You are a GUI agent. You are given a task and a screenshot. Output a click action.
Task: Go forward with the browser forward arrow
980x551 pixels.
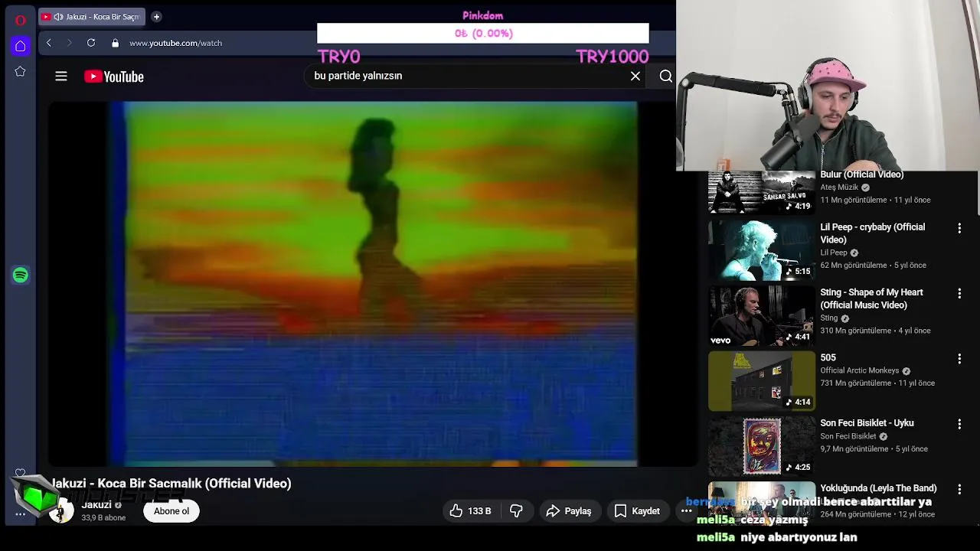click(x=69, y=43)
